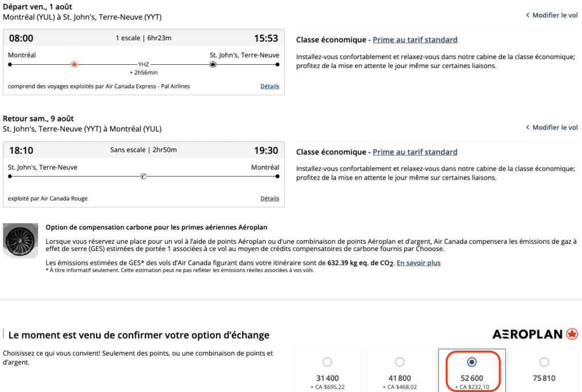Image resolution: width=582 pixels, height=392 pixels.
Task: Open Modifier le vol for the departure flight
Action: [x=552, y=15]
